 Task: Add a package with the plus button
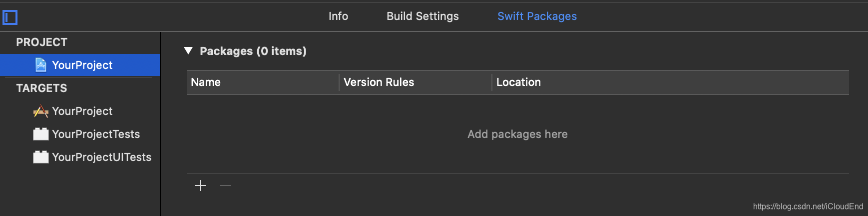pyautogui.click(x=200, y=185)
